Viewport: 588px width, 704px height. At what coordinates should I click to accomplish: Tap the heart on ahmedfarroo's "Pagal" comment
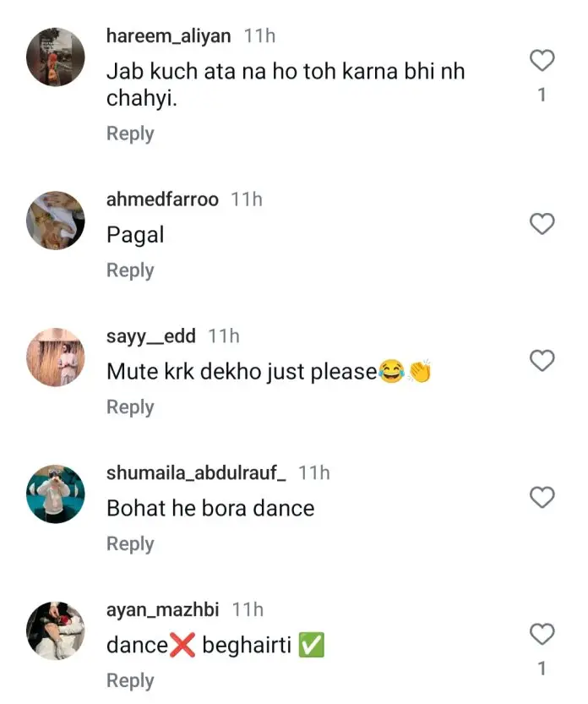click(x=542, y=224)
